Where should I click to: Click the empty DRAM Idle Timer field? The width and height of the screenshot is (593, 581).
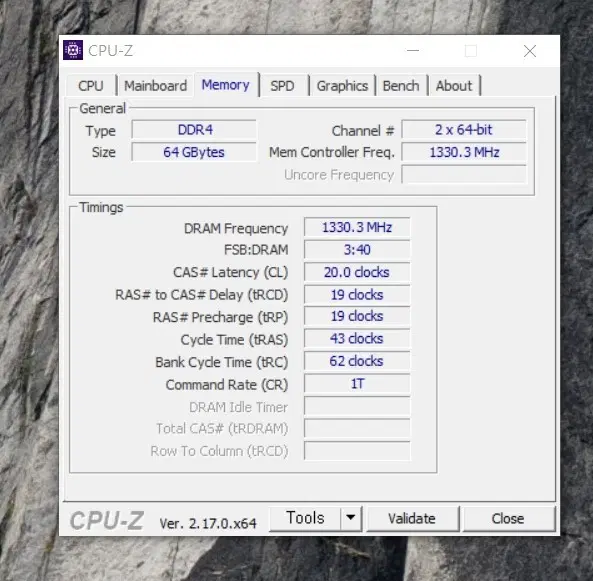pos(357,406)
